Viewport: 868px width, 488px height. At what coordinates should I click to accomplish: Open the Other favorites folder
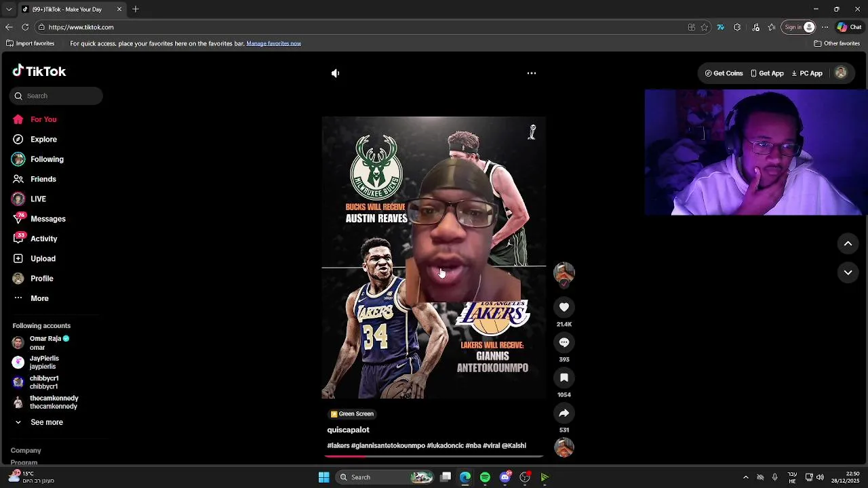click(x=837, y=43)
